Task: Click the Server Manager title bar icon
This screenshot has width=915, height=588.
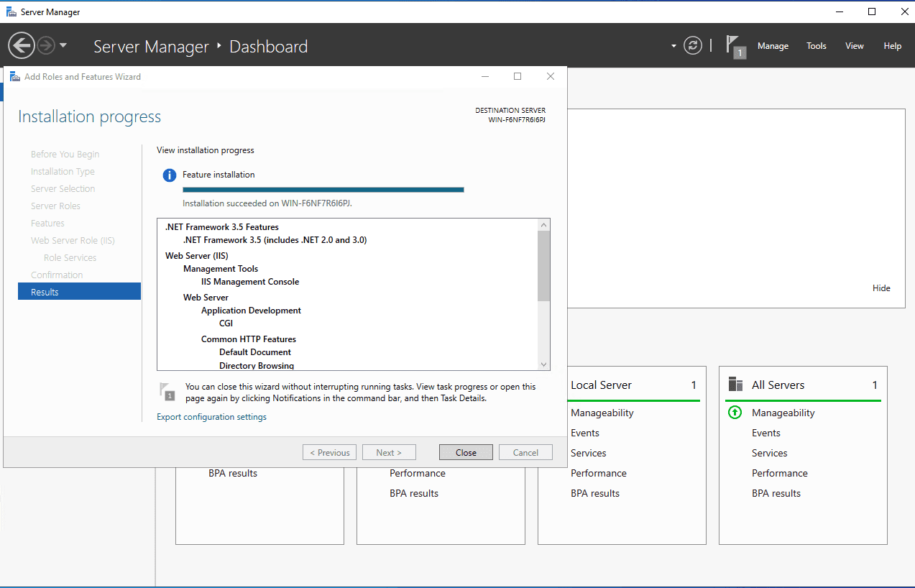Action: (x=12, y=12)
